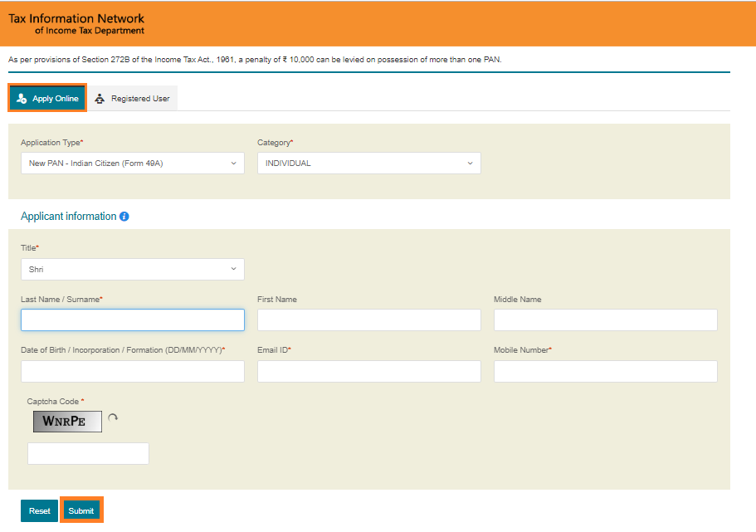Viewport: 756px width, 532px height.
Task: Select the Middle Name input box
Action: coord(606,320)
